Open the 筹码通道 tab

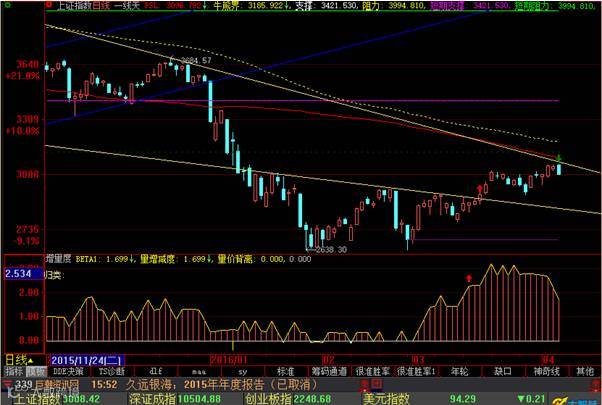point(329,372)
